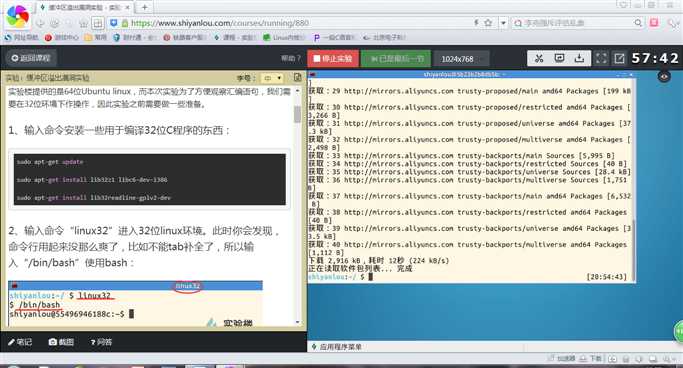The width and height of the screenshot is (683, 368).
Task: Close the active browser tab
Action: [127, 7]
